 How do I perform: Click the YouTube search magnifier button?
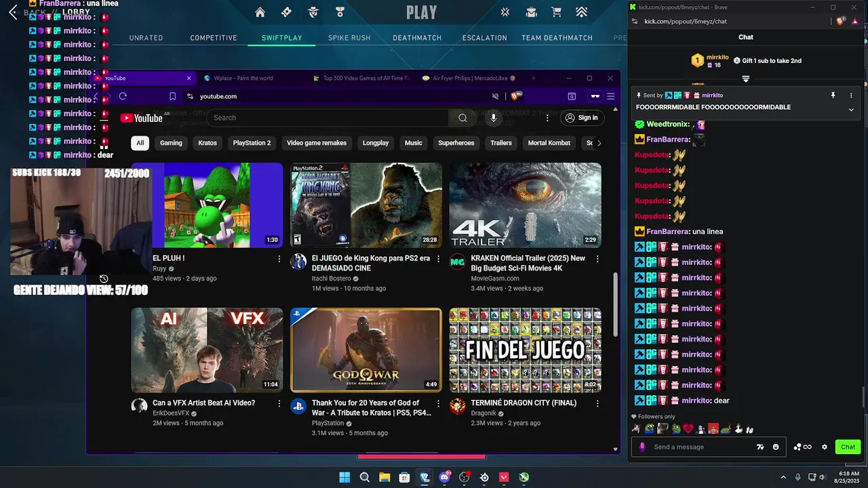[462, 118]
